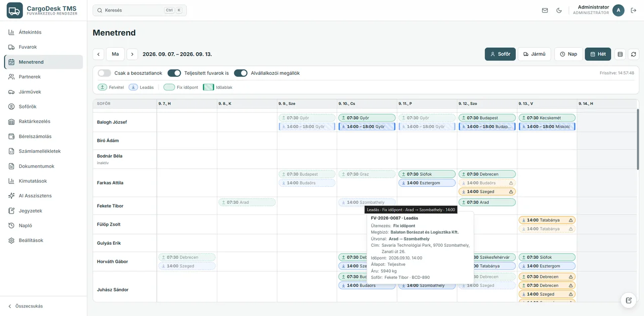Go to next week arrow
This screenshot has width=644, height=316.
pos(132,54)
